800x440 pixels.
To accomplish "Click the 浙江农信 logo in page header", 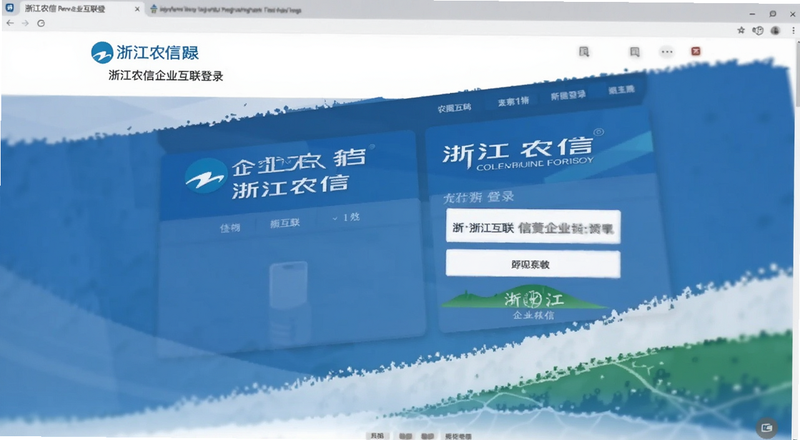I will click(x=145, y=52).
